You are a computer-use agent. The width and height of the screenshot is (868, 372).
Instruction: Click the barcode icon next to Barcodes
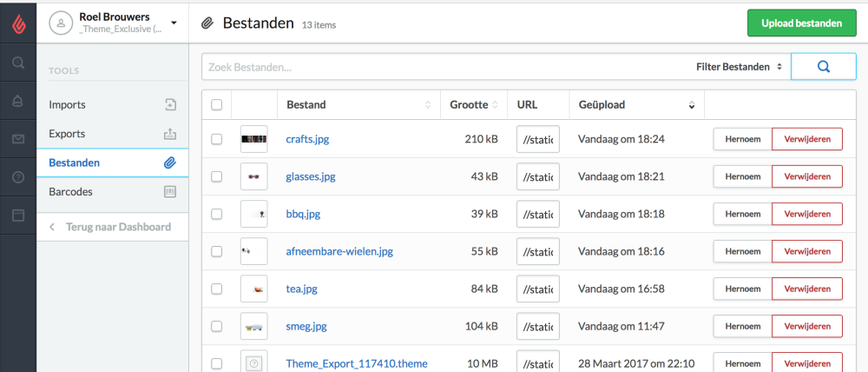coord(170,192)
